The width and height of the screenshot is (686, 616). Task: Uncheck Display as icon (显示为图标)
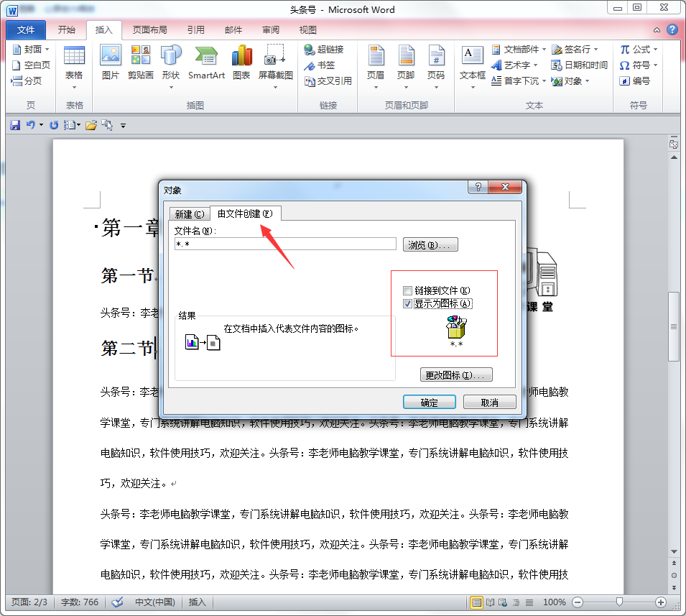tap(408, 303)
